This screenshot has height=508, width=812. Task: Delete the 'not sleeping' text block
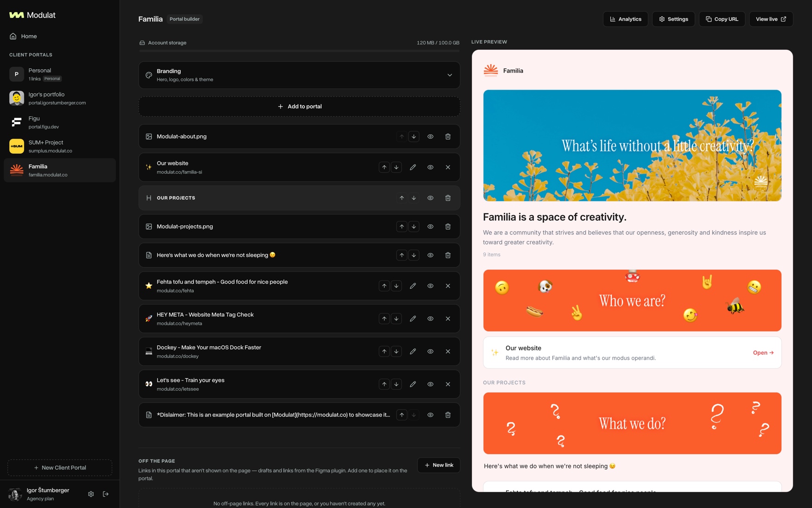(448, 255)
